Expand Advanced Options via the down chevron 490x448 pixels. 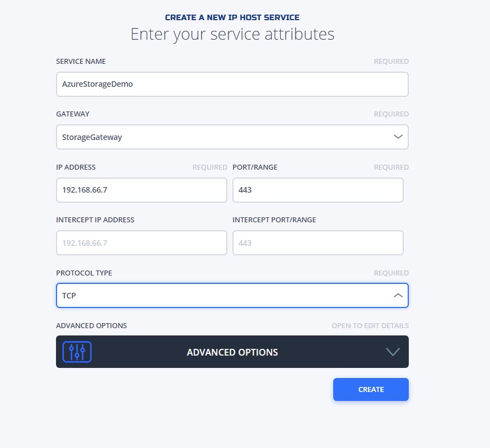[x=393, y=352]
